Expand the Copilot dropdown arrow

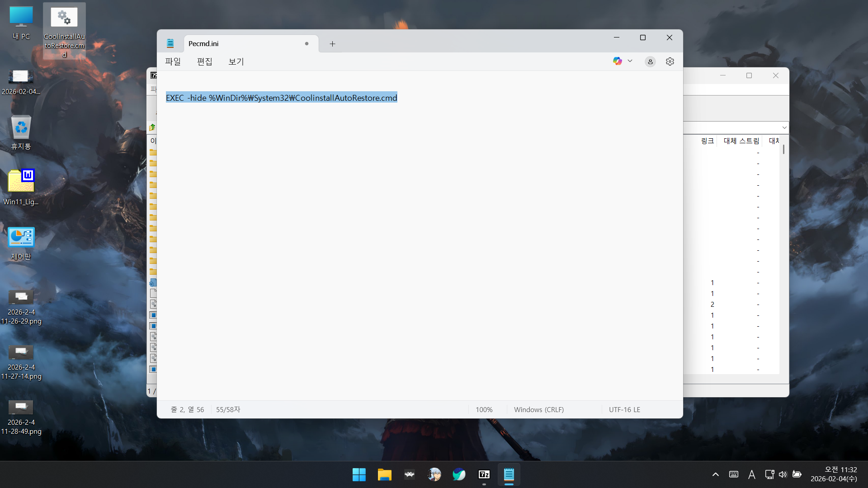click(630, 61)
